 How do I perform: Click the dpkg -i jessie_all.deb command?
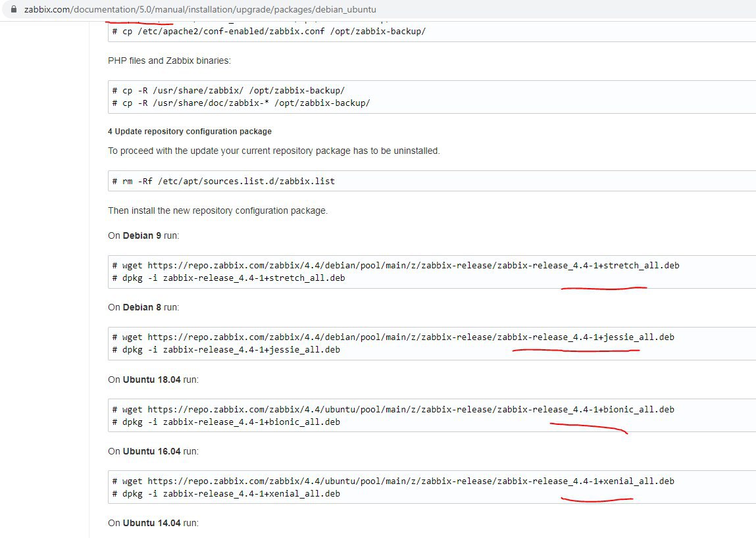(x=226, y=349)
